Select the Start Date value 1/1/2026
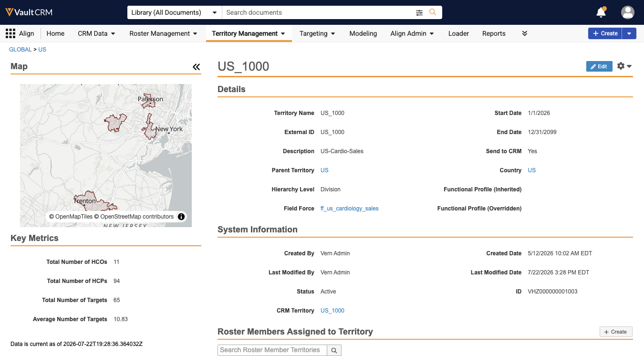The width and height of the screenshot is (644, 356). [539, 113]
